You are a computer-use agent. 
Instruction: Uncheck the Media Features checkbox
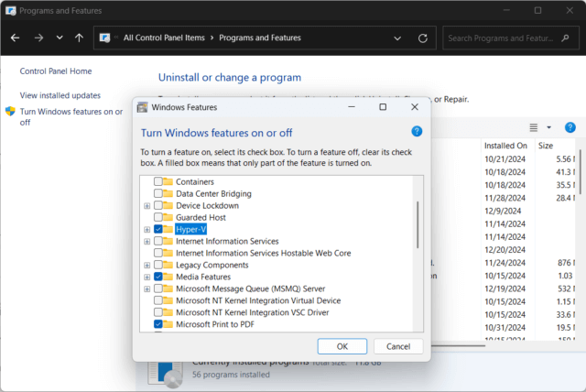point(158,277)
